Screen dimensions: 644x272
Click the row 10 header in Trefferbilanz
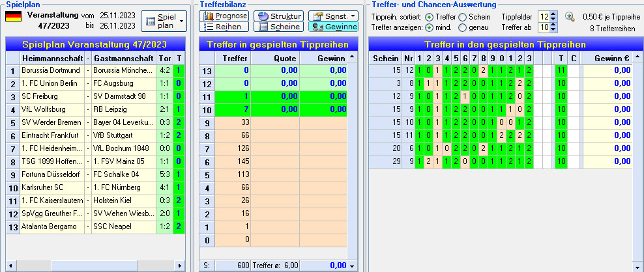pyautogui.click(x=207, y=109)
